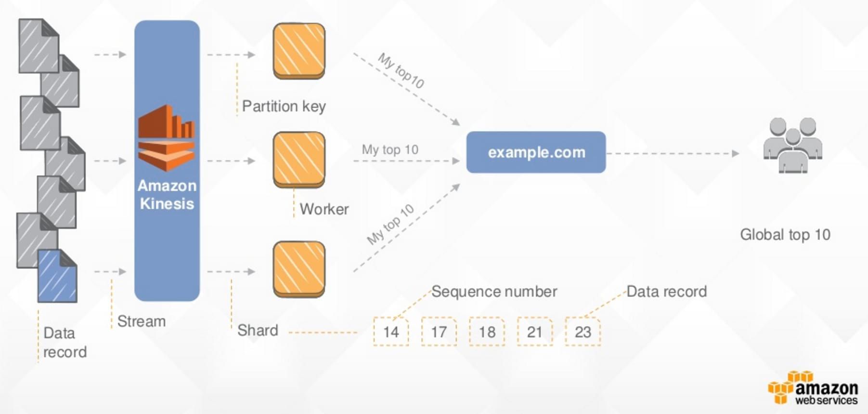Click the topmost gray document icon
The image size is (868, 414).
[38, 46]
